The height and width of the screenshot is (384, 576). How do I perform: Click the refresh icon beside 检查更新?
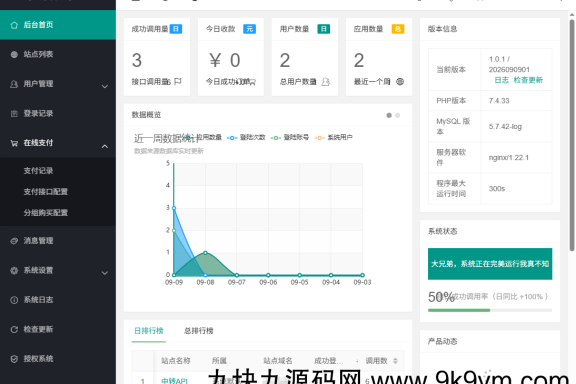14,329
